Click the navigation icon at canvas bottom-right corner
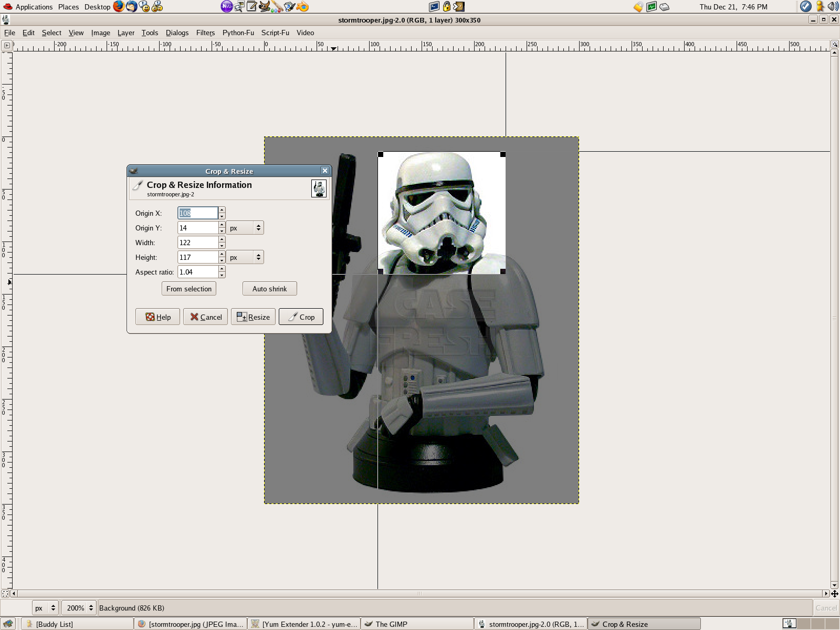 coord(834,595)
